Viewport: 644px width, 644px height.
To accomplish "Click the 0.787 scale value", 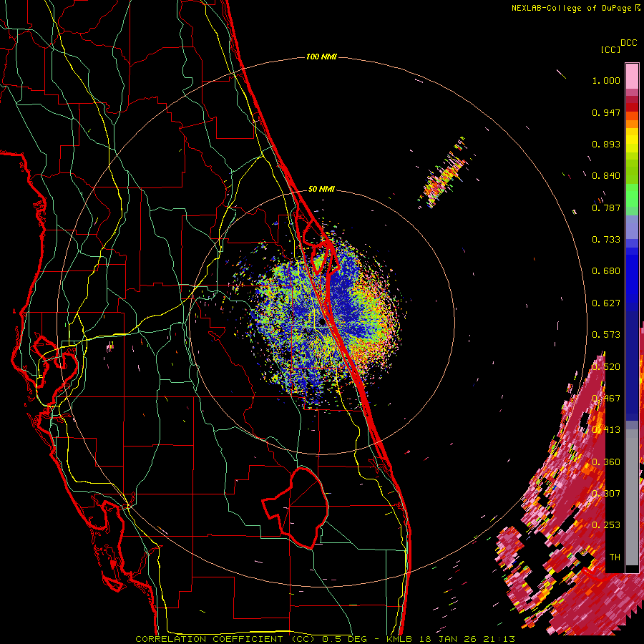I will tap(606, 208).
